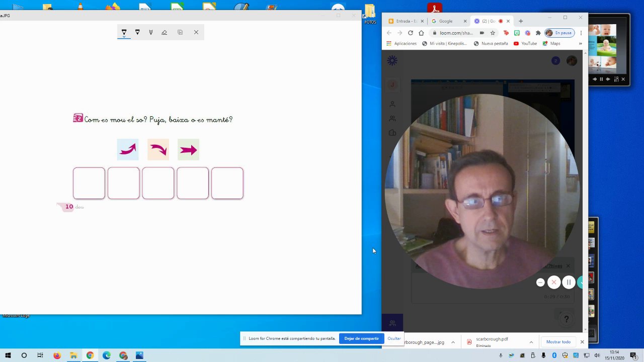Click the camera permission icon in address bar
644x362 pixels.
click(482, 33)
